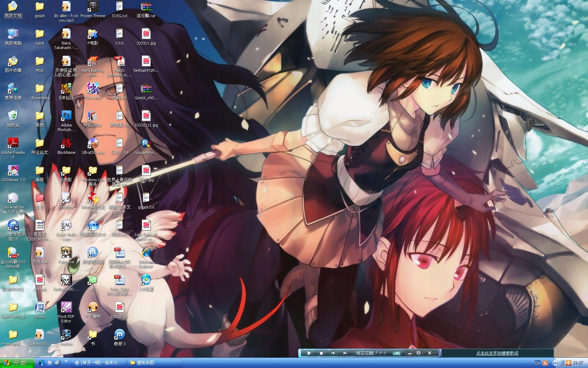
Task: Select the 傲游浏览器 browser icon
Action: (93, 255)
